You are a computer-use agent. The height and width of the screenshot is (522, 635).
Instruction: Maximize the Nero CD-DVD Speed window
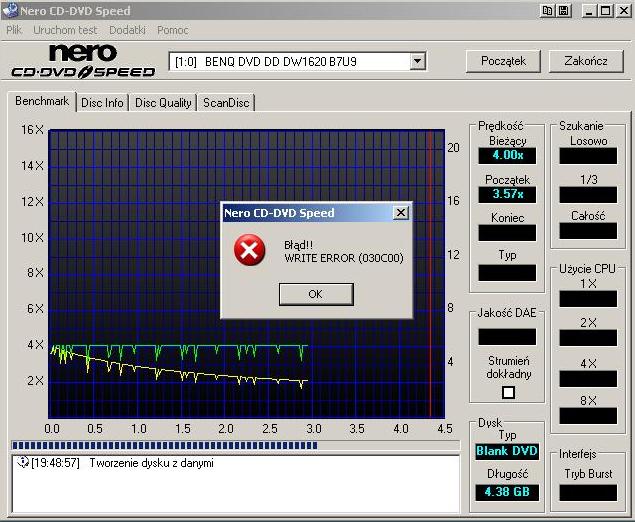click(606, 11)
